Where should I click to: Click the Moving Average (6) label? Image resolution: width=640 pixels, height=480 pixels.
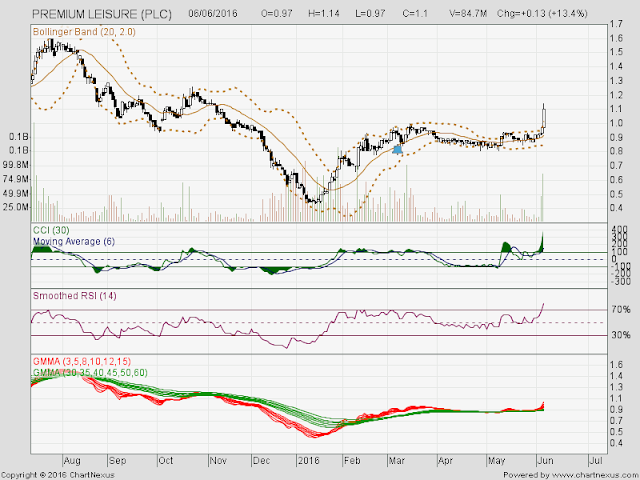[x=73, y=241]
